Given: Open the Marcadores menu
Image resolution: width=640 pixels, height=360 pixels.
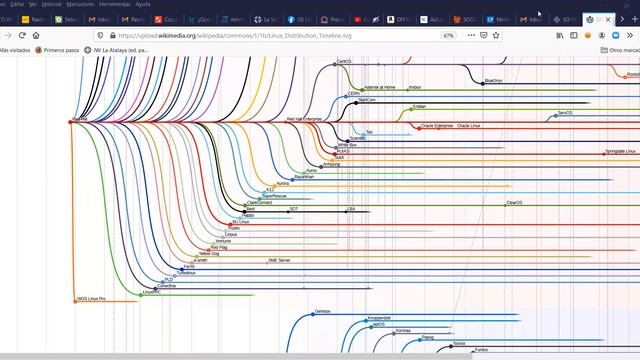Looking at the screenshot, I should click(80, 4).
